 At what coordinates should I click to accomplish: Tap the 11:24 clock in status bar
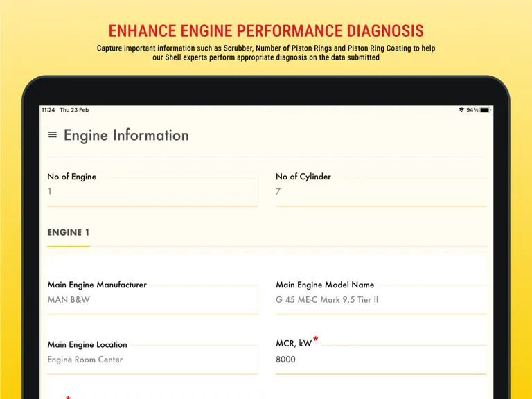[x=48, y=110]
